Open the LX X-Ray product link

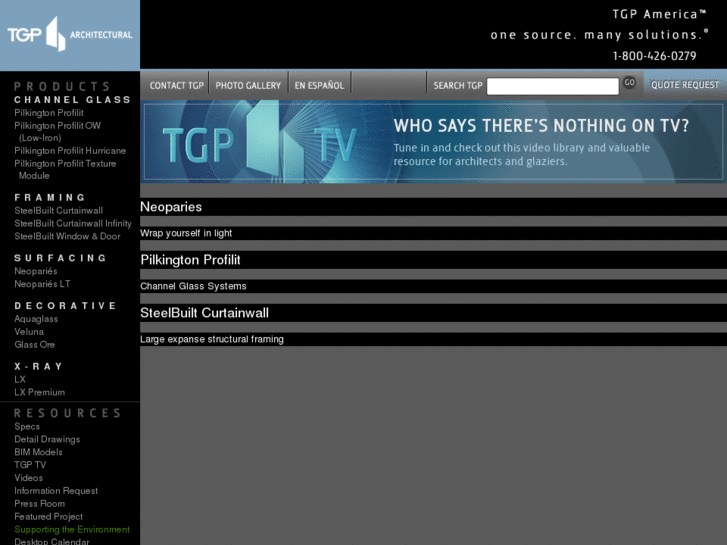tap(19, 379)
